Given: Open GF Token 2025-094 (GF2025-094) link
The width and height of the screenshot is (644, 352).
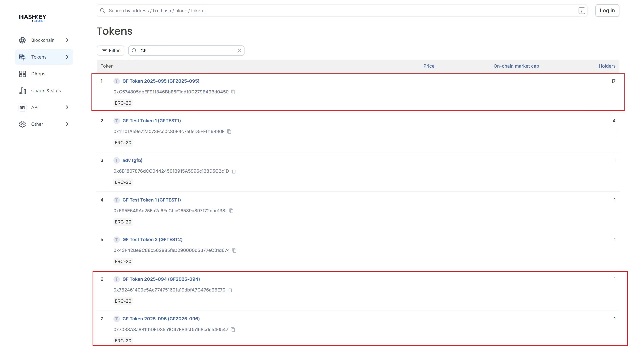Looking at the screenshot, I should (x=161, y=279).
